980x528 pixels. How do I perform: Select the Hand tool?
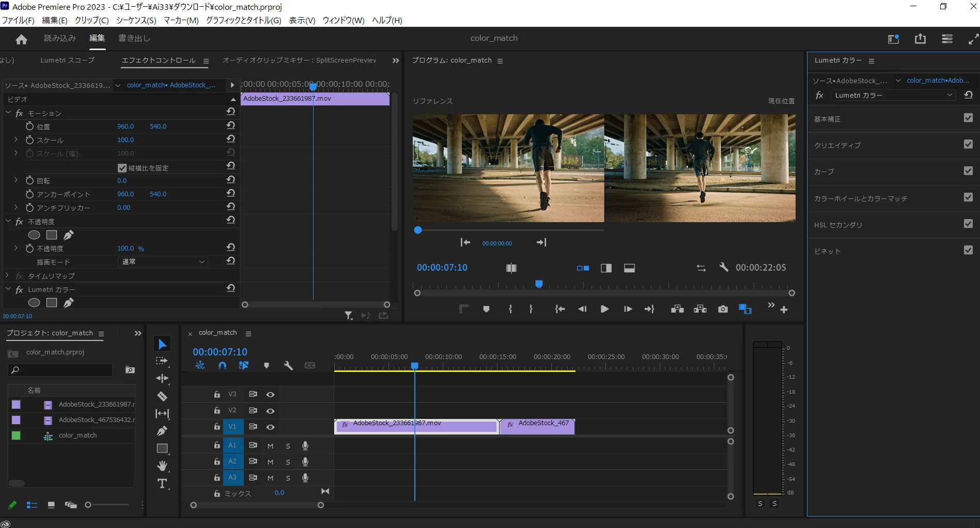[162, 466]
